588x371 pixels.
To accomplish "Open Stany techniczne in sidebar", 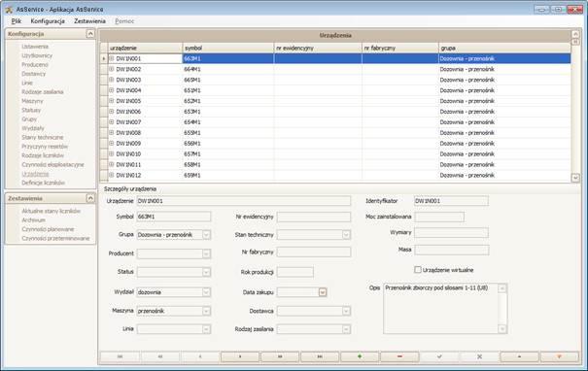I will pyautogui.click(x=43, y=138).
